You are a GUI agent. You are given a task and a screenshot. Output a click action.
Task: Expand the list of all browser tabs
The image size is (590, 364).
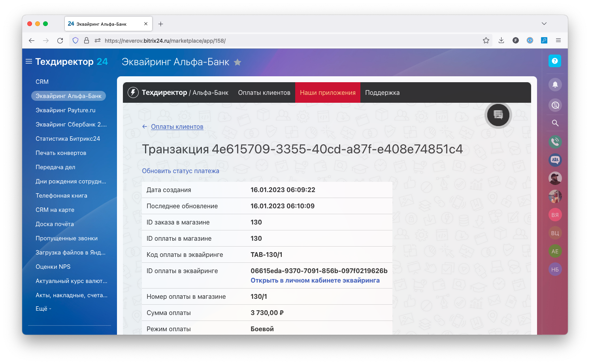point(544,24)
